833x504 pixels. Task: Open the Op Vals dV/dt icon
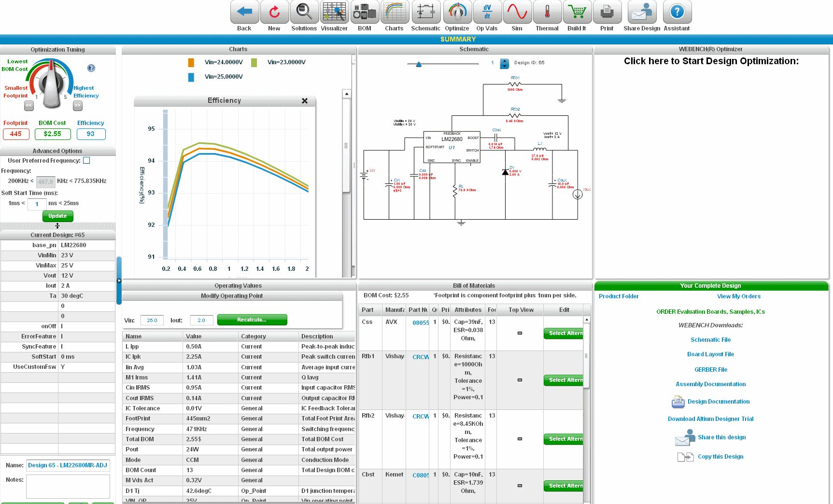(x=487, y=12)
